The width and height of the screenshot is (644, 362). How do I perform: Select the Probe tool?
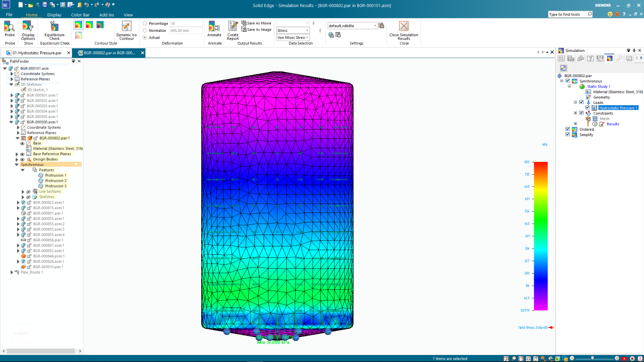click(9, 29)
